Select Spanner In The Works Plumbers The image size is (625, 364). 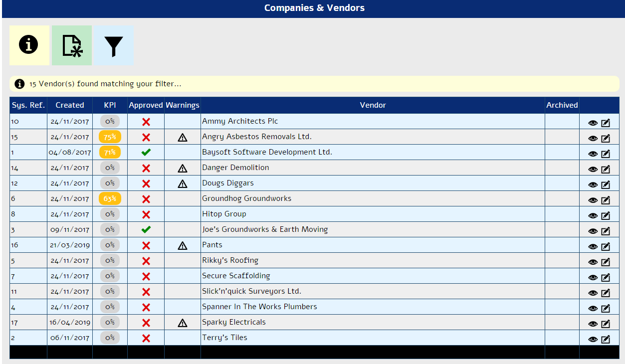point(259,307)
